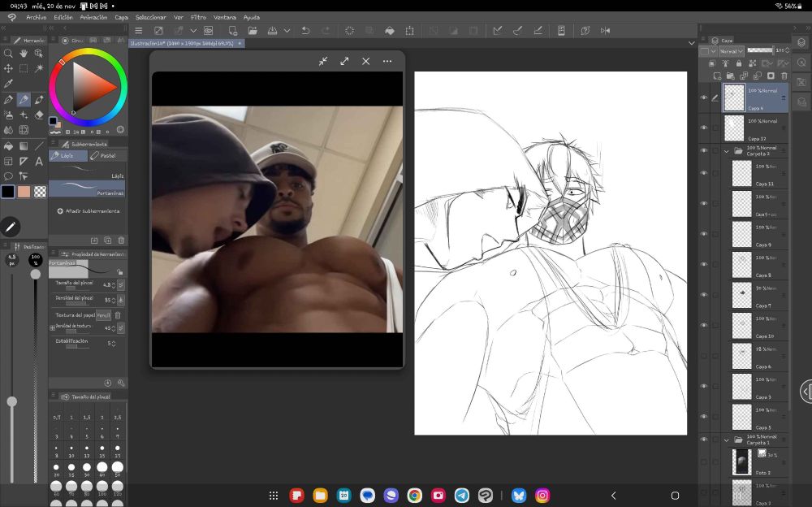Create a new raster layer
This screenshot has width=812, height=507.
717,76
